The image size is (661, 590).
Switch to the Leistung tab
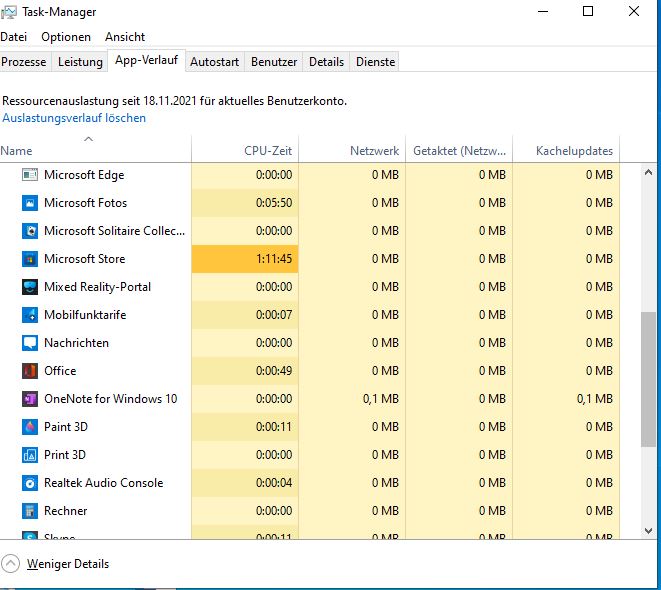pos(80,62)
